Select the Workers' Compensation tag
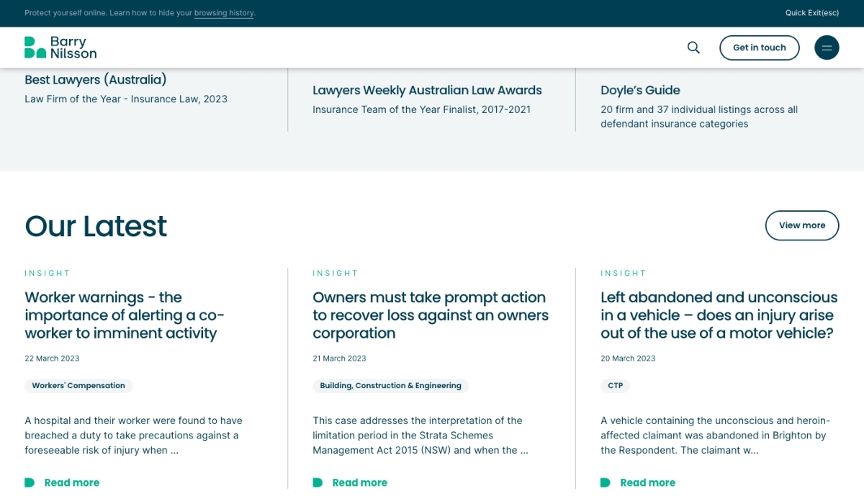 [78, 386]
